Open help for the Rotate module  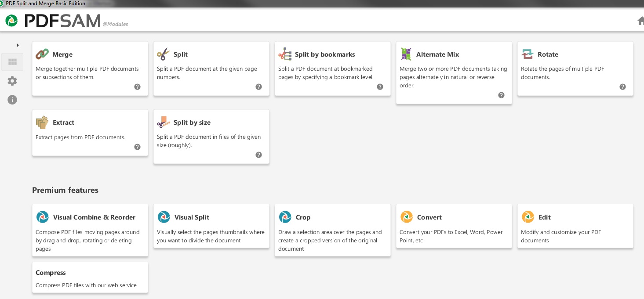(x=622, y=86)
